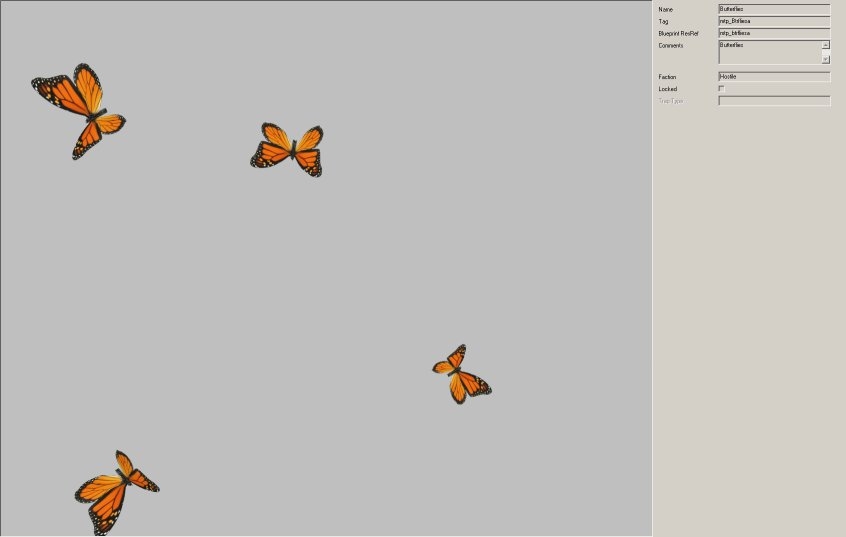This screenshot has width=846, height=537.
Task: Open the Faction field showing Hostile
Action: [x=774, y=77]
